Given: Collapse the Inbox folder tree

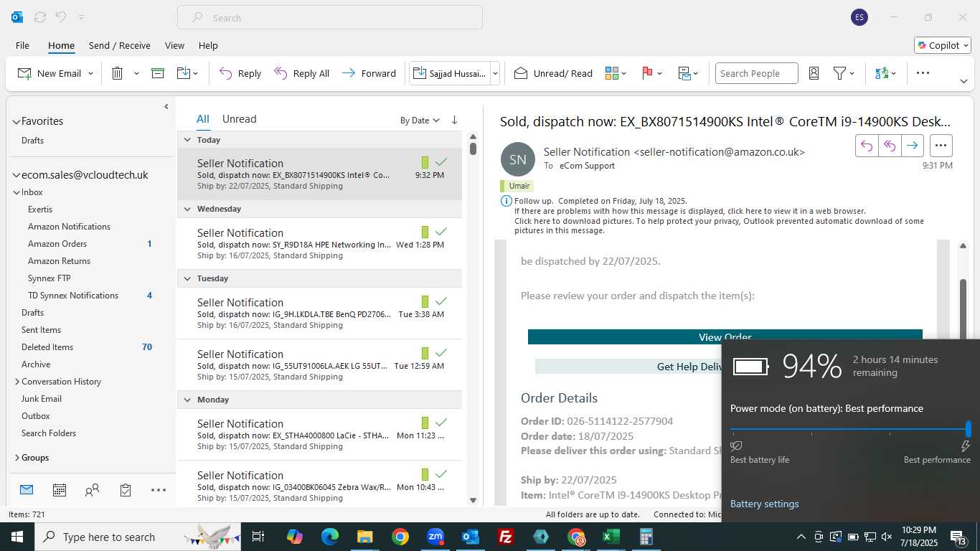Looking at the screenshot, I should click(x=17, y=192).
